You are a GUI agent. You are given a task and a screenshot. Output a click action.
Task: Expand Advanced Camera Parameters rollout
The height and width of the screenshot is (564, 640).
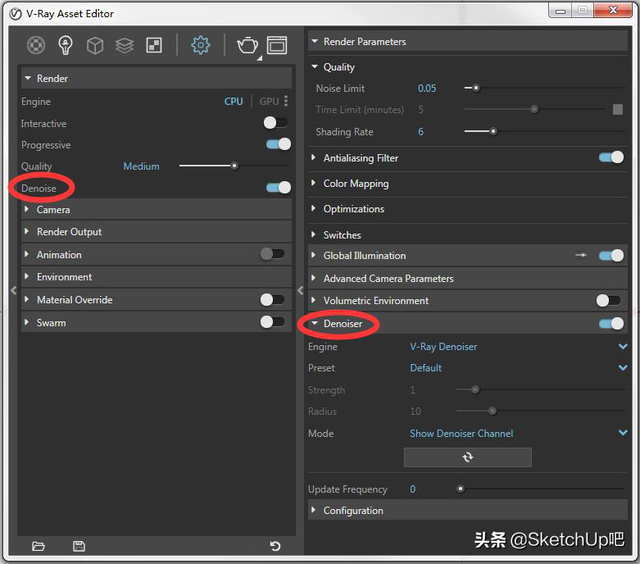click(x=467, y=278)
